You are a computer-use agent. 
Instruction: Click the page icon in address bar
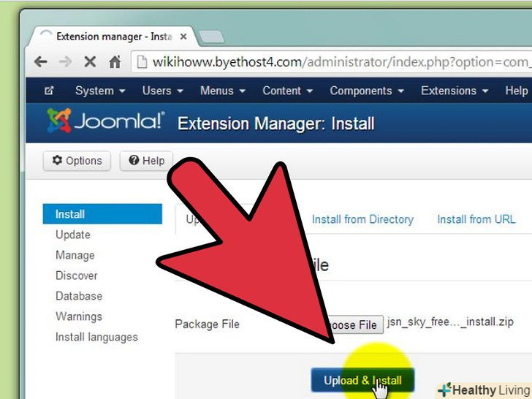142,62
